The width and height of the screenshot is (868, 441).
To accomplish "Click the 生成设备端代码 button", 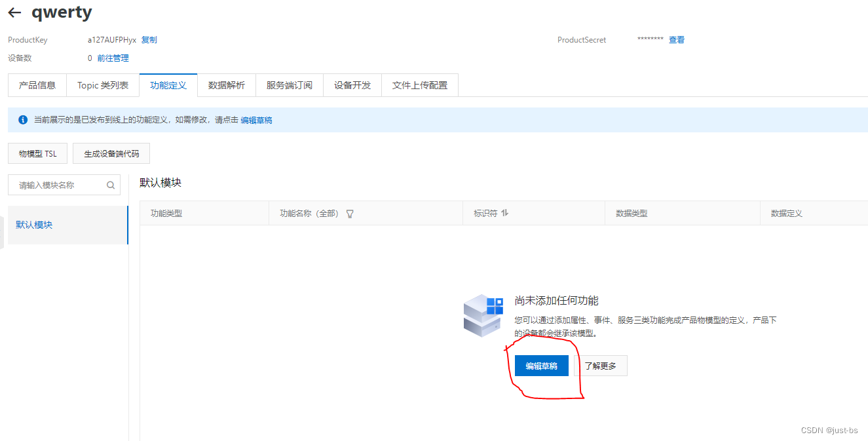I will [x=111, y=154].
